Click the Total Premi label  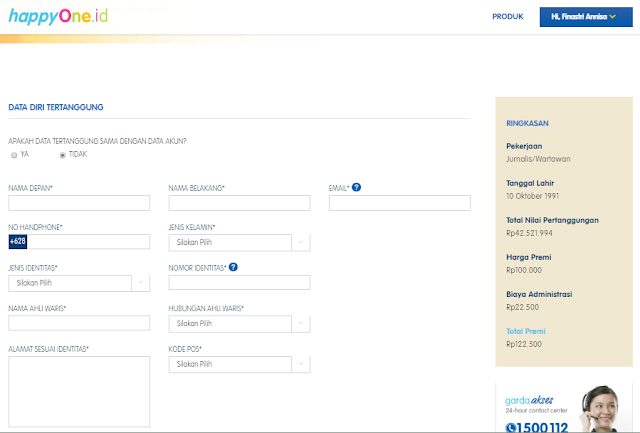pos(526,331)
